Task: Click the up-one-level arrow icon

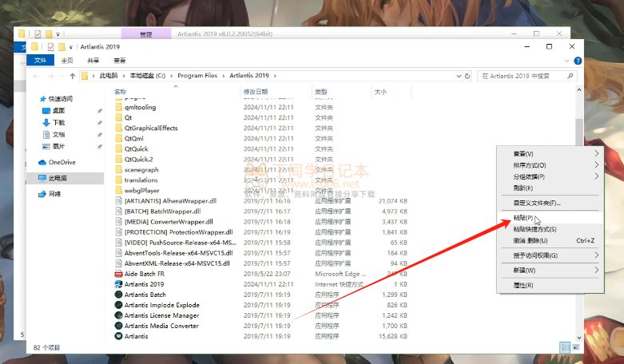Action: click(72, 76)
